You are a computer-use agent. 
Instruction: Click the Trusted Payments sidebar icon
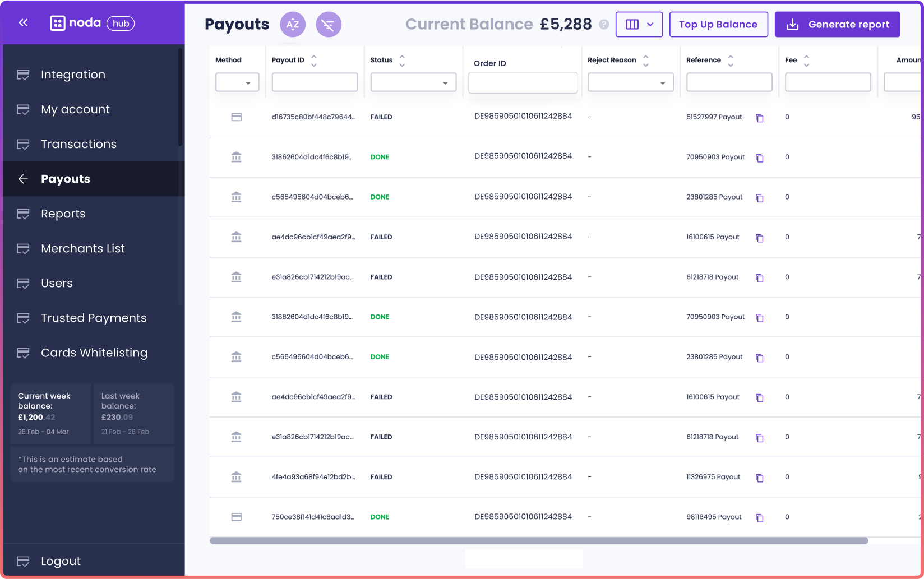[x=23, y=318]
